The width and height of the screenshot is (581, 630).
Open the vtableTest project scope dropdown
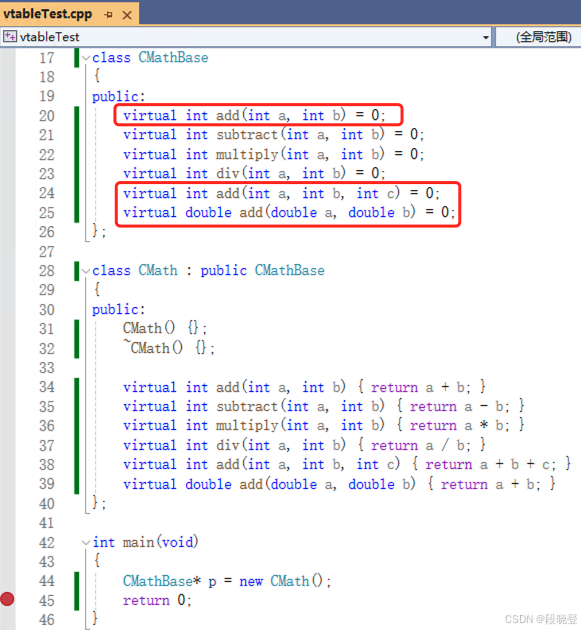(x=485, y=37)
